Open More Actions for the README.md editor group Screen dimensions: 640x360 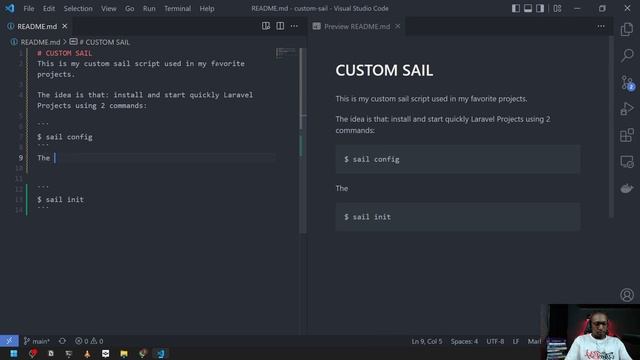(294, 26)
